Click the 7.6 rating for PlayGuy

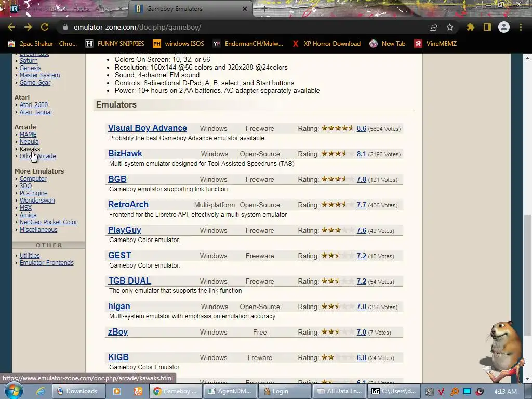pyautogui.click(x=362, y=230)
